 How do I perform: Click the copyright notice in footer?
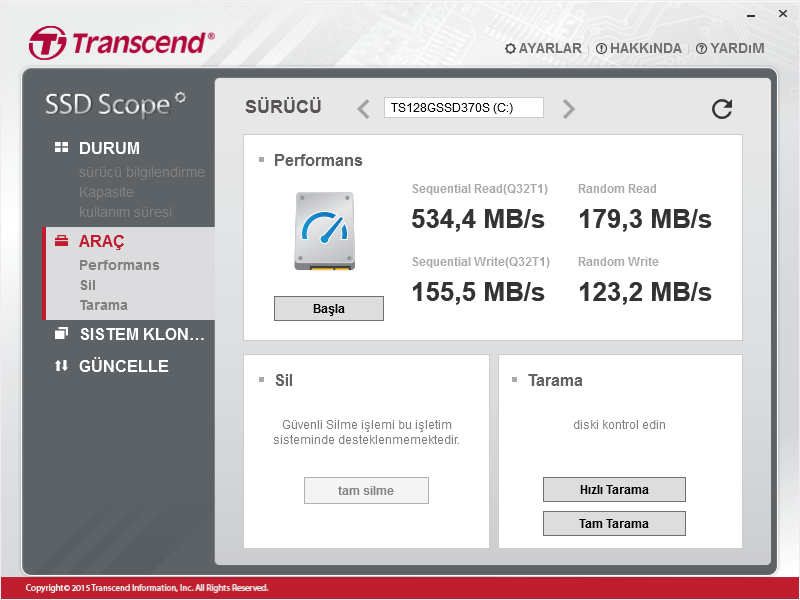tap(147, 588)
